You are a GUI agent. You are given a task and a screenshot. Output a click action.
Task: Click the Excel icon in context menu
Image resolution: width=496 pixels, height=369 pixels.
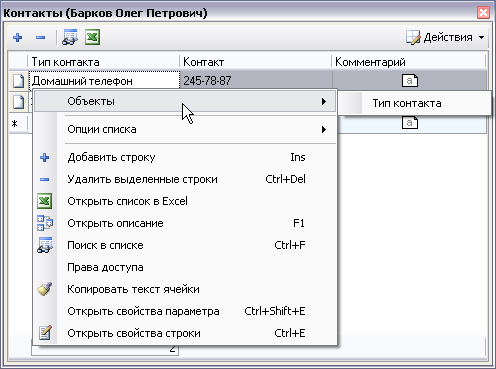click(45, 201)
